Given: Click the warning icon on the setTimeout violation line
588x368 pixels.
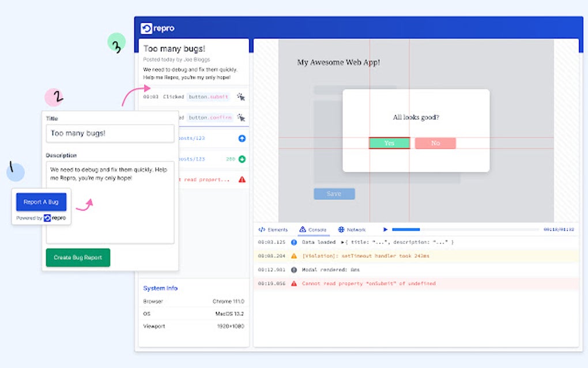Looking at the screenshot, I should [294, 256].
